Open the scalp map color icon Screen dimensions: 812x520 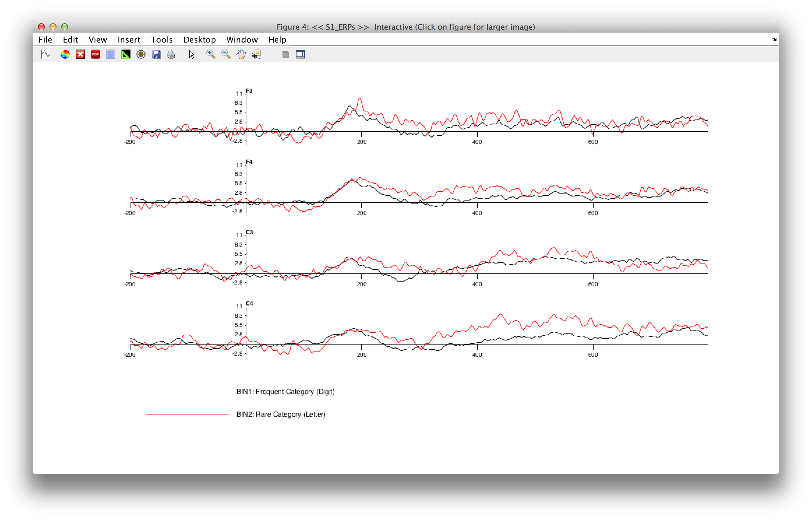click(x=65, y=55)
